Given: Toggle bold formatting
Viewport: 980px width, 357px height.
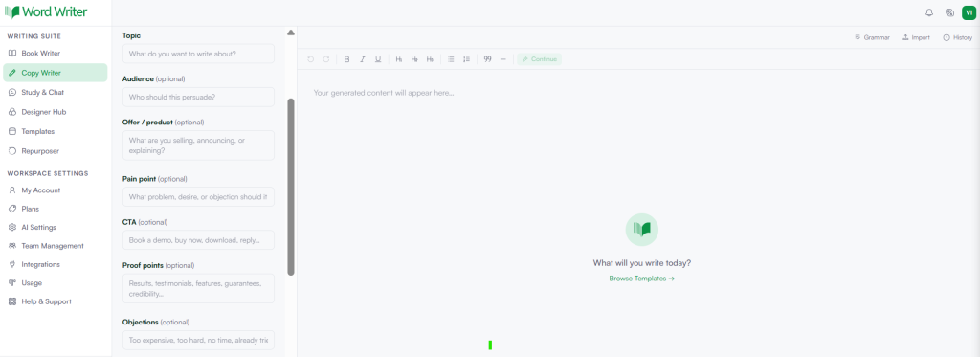Looking at the screenshot, I should click(x=346, y=59).
